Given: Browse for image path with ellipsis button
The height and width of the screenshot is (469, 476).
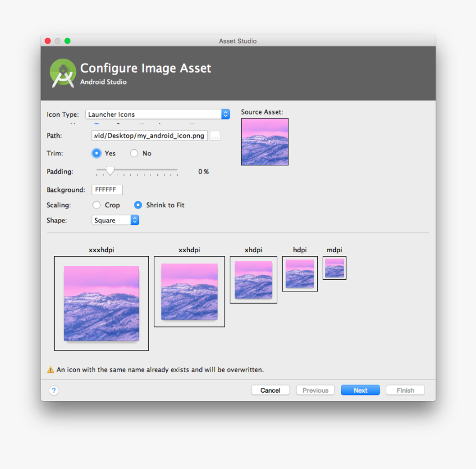Looking at the screenshot, I should point(215,136).
